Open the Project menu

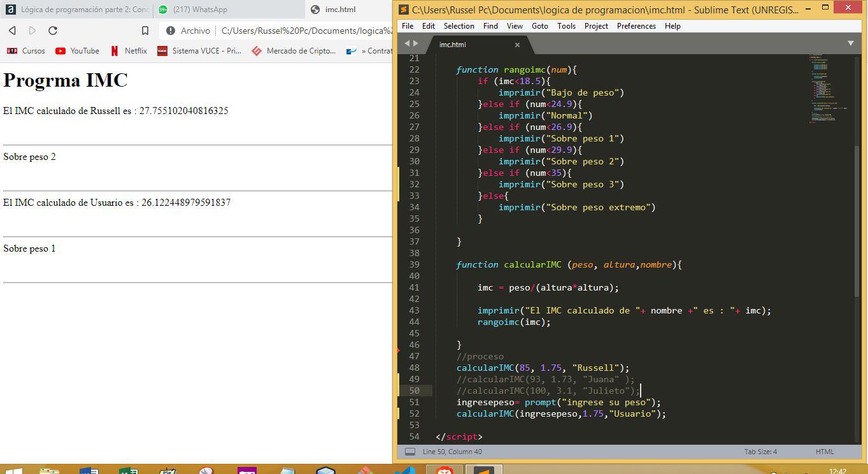coord(596,26)
